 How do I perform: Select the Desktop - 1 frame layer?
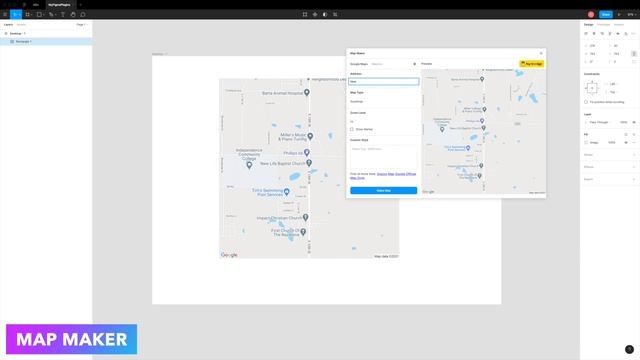46,33
